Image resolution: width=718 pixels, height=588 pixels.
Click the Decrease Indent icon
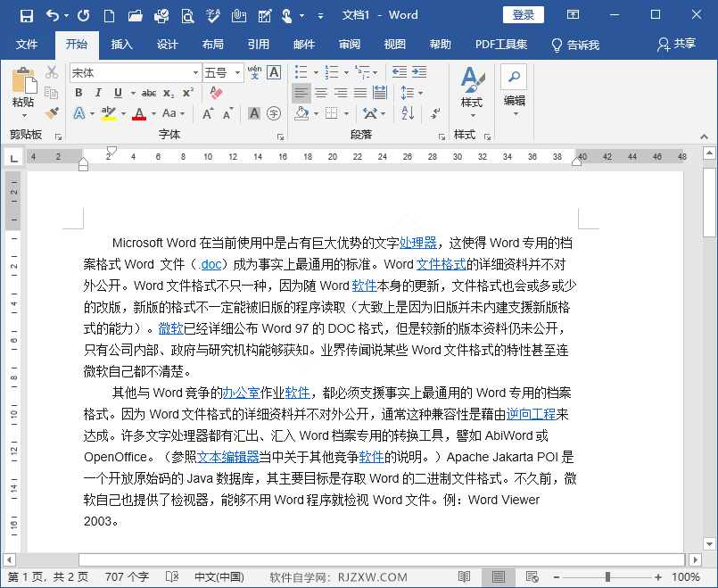click(x=399, y=70)
